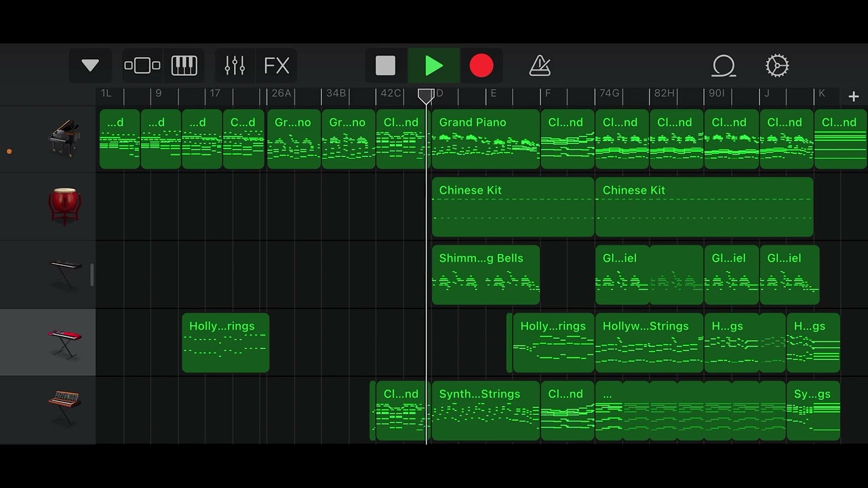Image resolution: width=868 pixels, height=488 pixels.
Task: Show track controls mixer sliders
Action: point(235,66)
